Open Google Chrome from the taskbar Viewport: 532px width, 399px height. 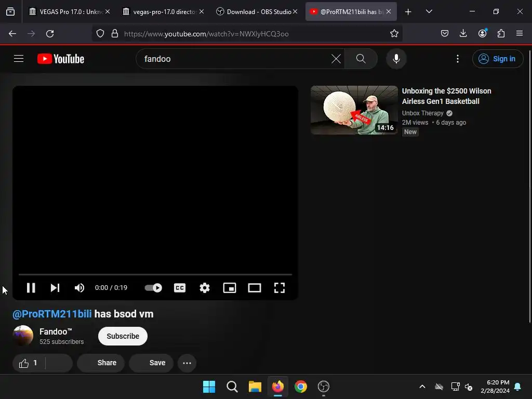(301, 387)
